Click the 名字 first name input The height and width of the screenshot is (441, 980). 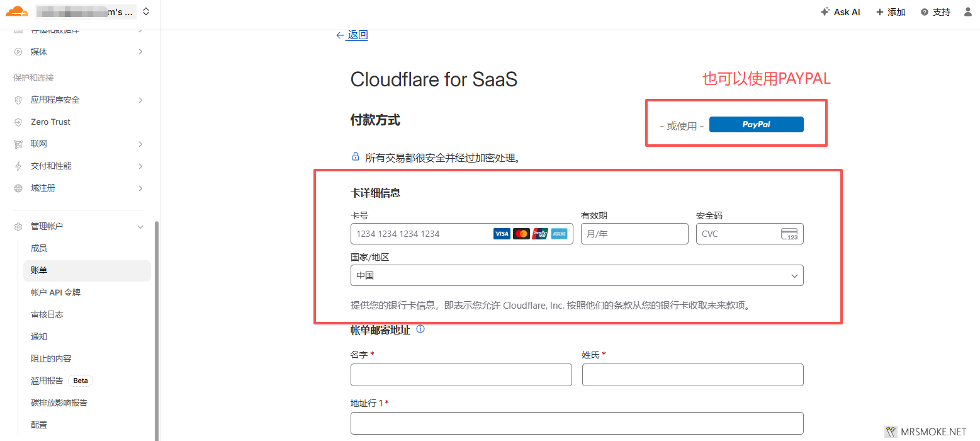[461, 375]
